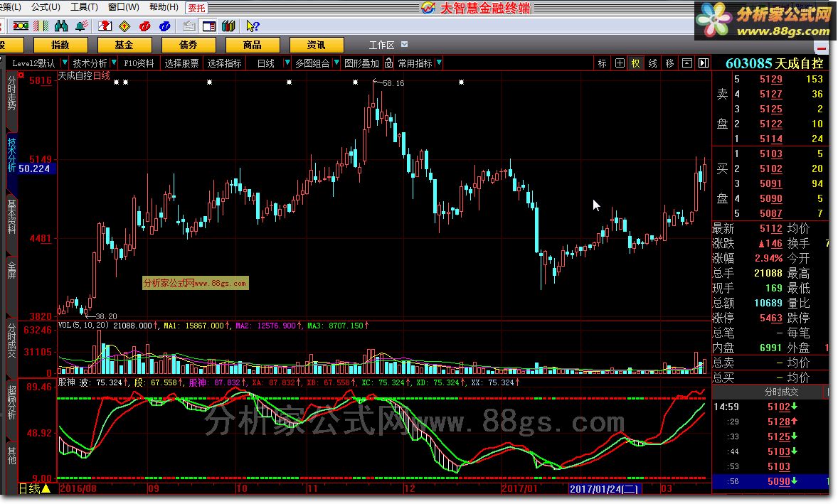Expand the 工作区 workspace dropdown
The width and height of the screenshot is (838, 504).
[405, 44]
